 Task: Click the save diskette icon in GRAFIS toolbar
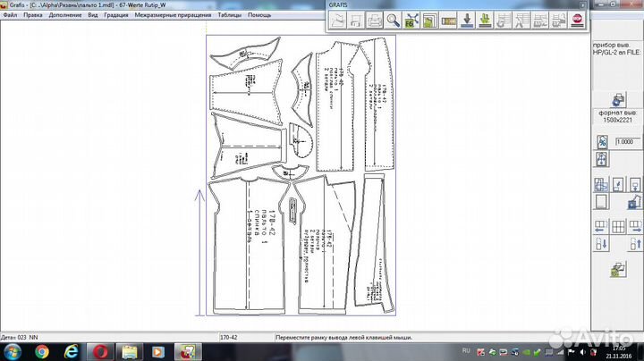[355, 21]
